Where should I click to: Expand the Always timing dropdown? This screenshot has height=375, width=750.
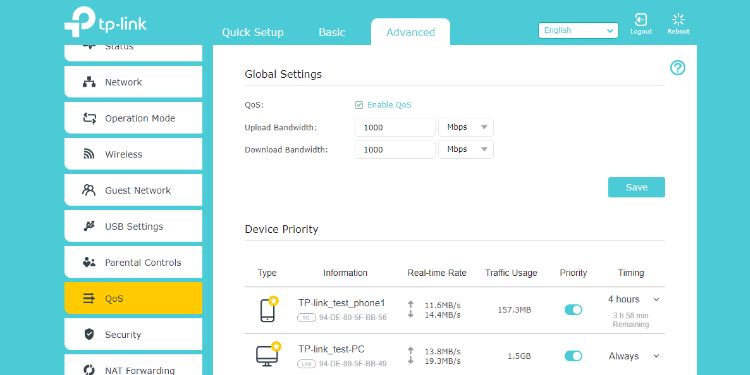(x=656, y=356)
